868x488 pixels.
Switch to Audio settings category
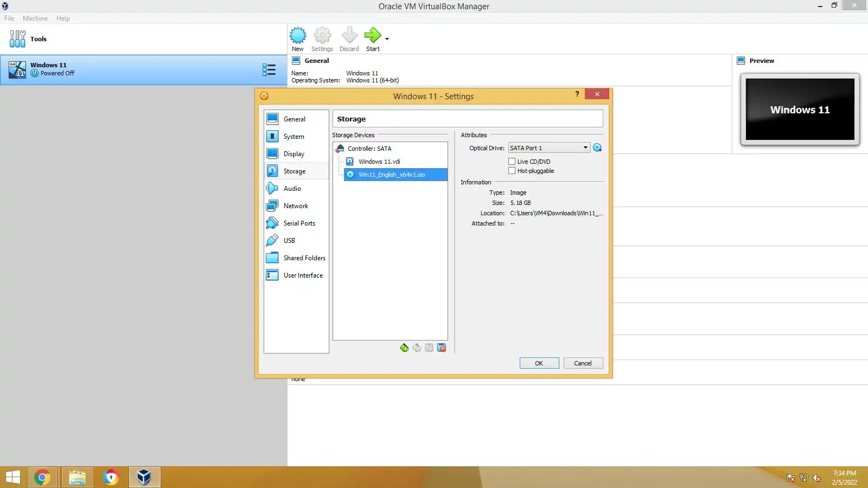[x=296, y=189]
